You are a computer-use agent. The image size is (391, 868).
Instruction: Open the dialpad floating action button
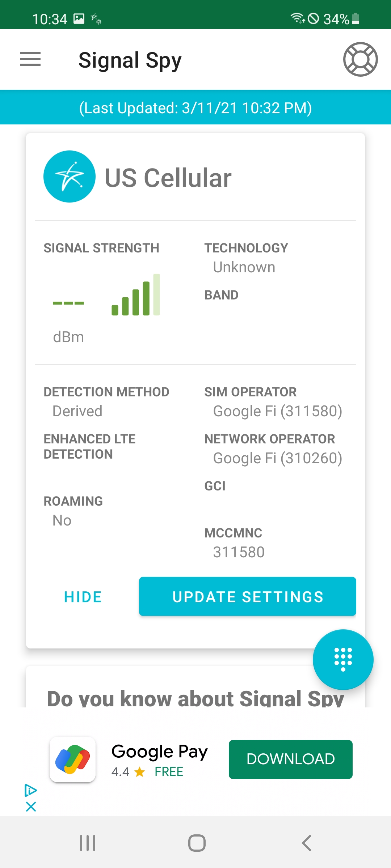tap(343, 660)
